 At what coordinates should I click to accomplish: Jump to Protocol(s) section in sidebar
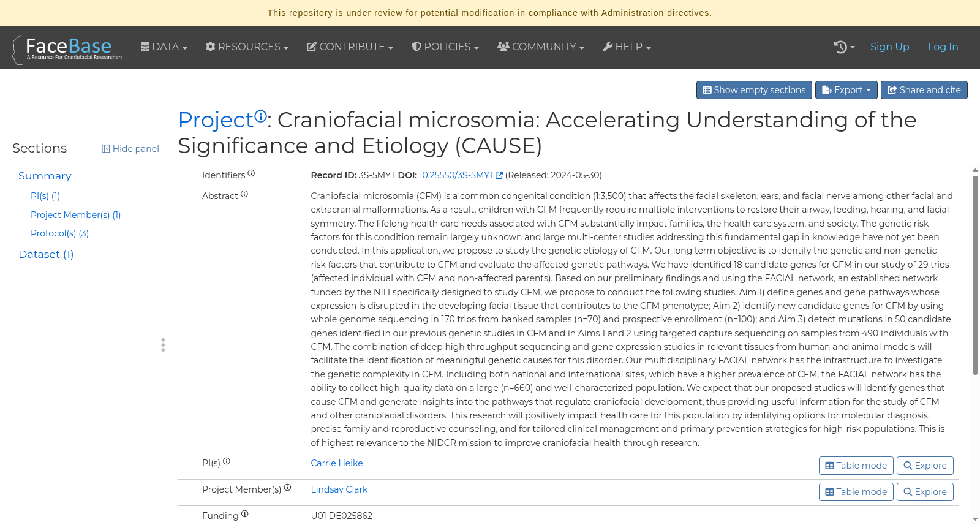[59, 233]
